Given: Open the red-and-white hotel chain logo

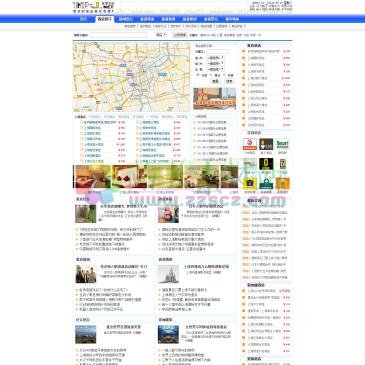Looking at the screenshot, I should click(x=250, y=144).
